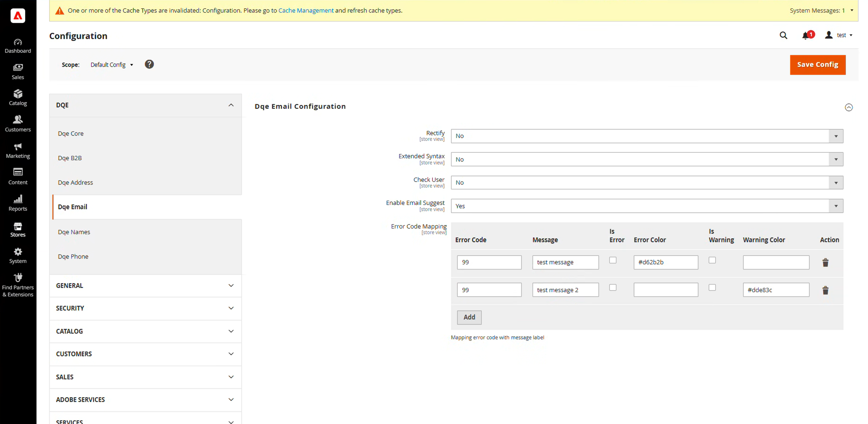Image resolution: width=868 pixels, height=424 pixels.
Task: Open the Extended Syntax dropdown
Action: (x=647, y=159)
